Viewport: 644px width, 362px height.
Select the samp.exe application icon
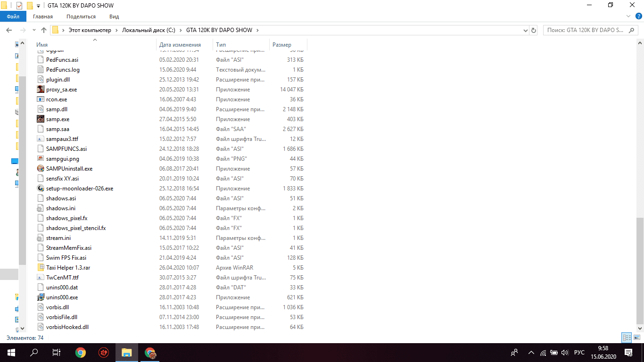coord(41,119)
